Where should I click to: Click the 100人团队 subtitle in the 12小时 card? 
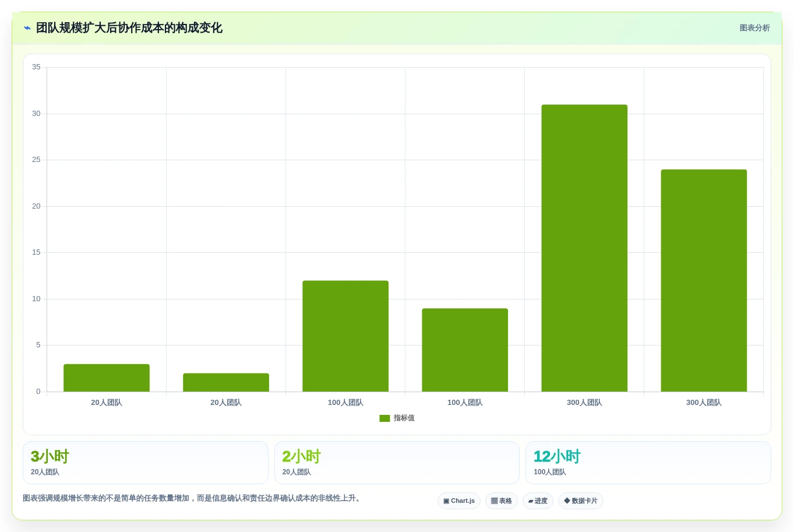(549, 473)
